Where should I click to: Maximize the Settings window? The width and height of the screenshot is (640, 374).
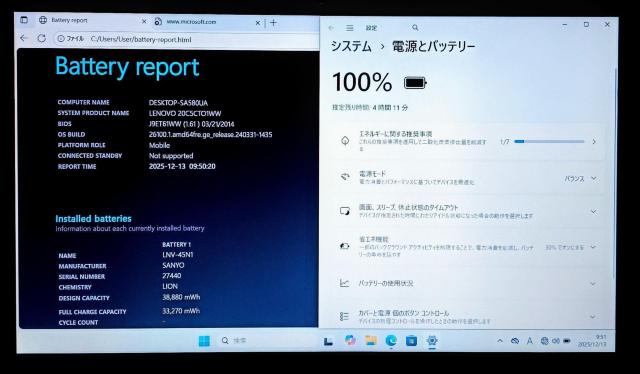click(x=586, y=24)
